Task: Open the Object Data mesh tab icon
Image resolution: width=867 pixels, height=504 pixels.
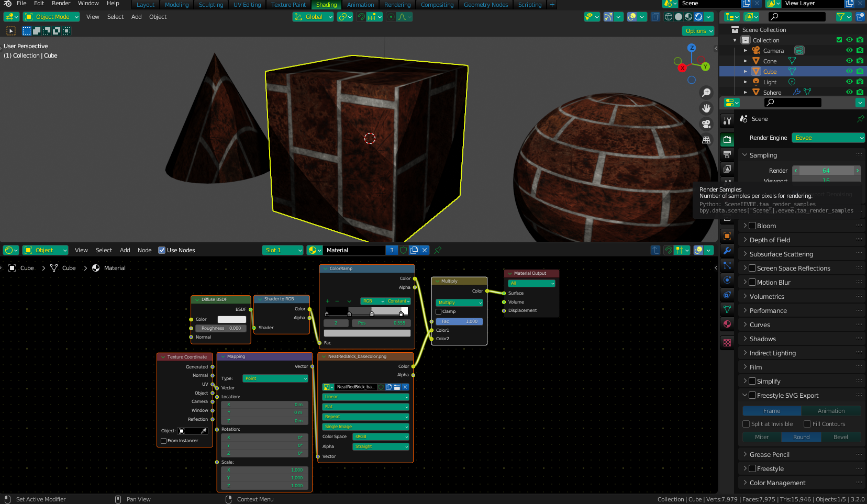Action: point(727,309)
